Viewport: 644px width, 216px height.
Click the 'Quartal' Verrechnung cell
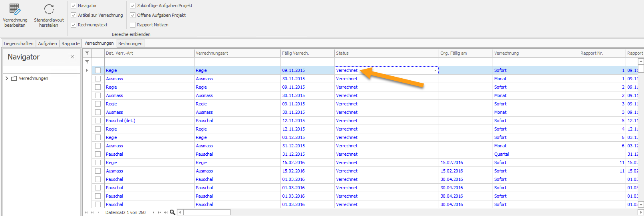pyautogui.click(x=536, y=154)
